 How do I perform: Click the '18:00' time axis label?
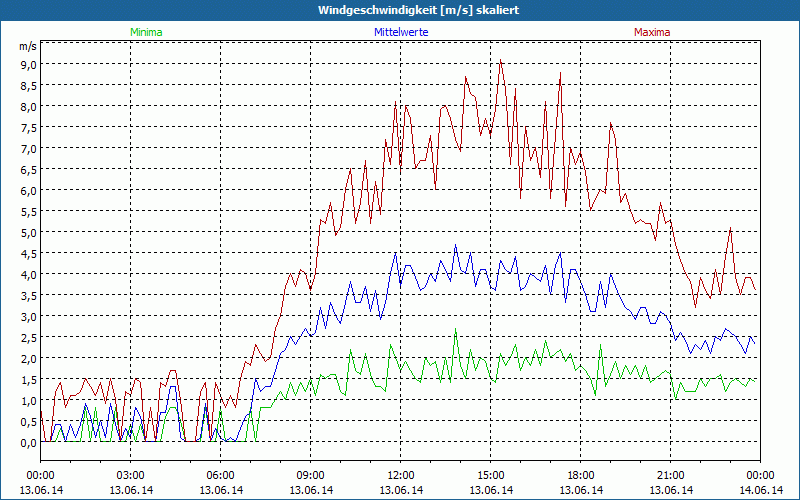point(581,476)
